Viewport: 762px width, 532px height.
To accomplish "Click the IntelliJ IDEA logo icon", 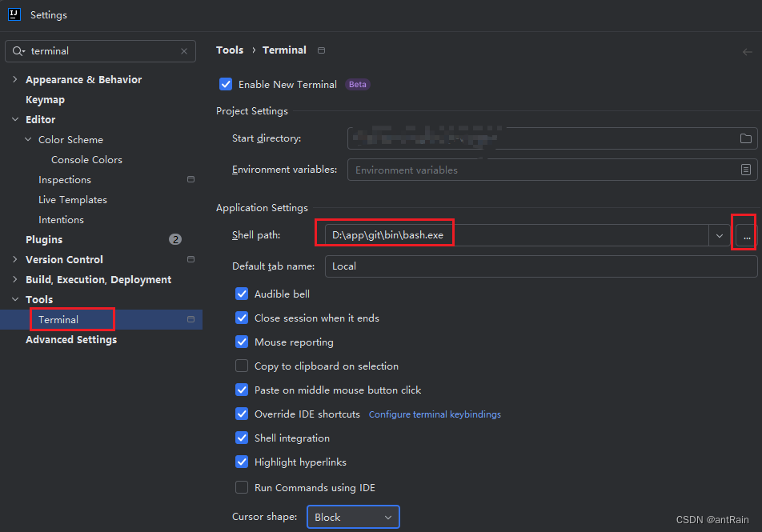I will click(14, 14).
